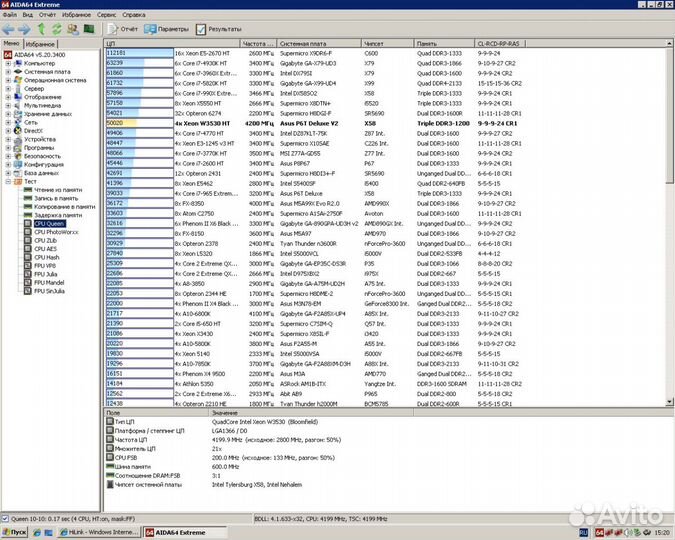Image resolution: width=675 pixels, height=540 pixels.
Task: Click the users icon in the toolbar
Action: click(x=73, y=29)
